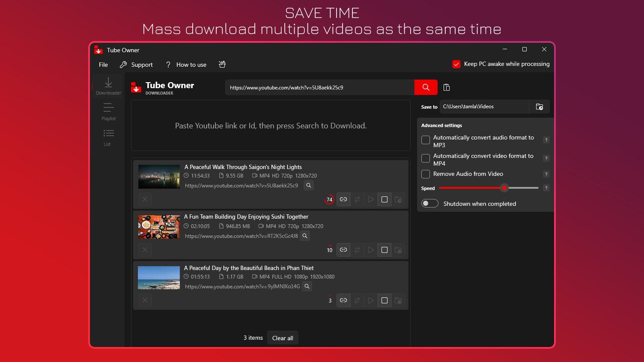Adjust the download Speed slider

(504, 188)
